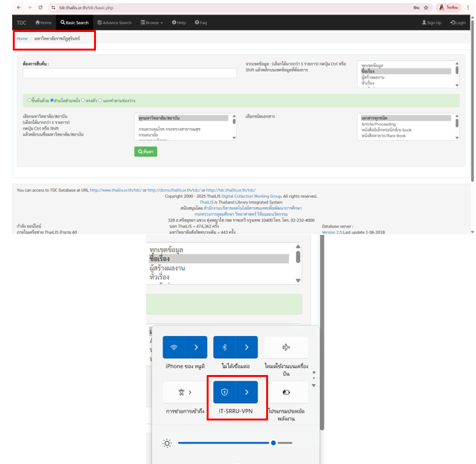Open the Advance Search menu item
476x464 pixels.
tap(115, 22)
